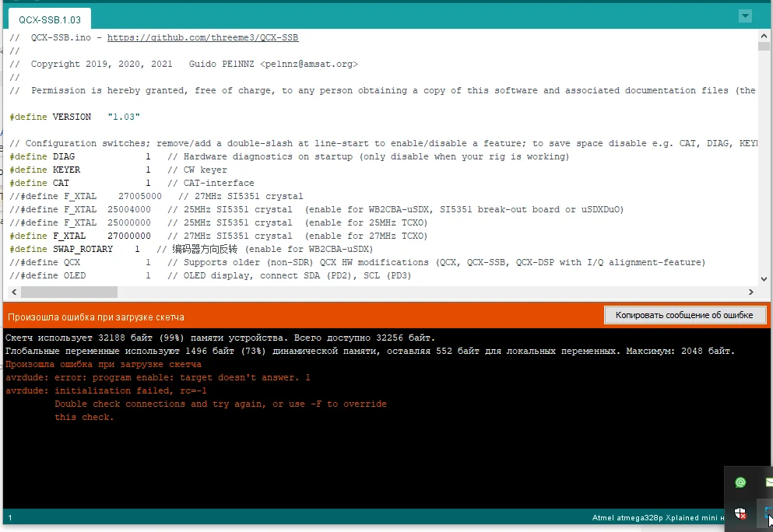This screenshot has height=532, width=773.
Task: Click the #define F_XTAL 27000000 line
Action: (219, 236)
